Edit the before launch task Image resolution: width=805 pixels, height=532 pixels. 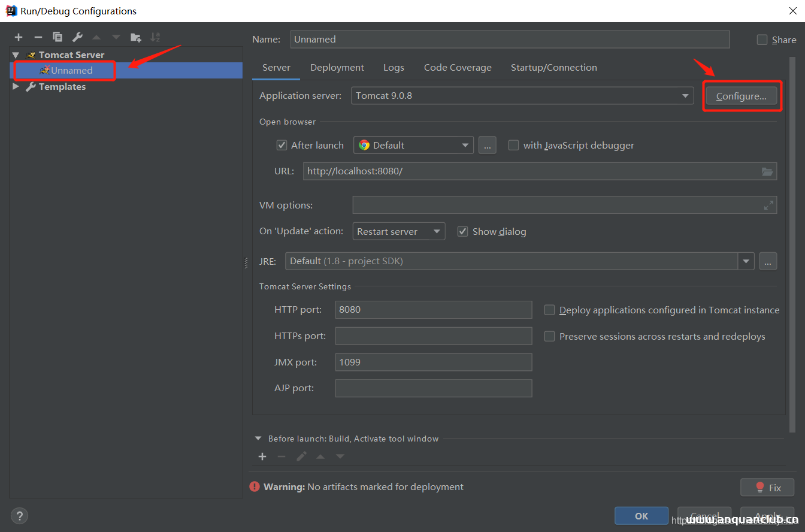[x=301, y=457]
